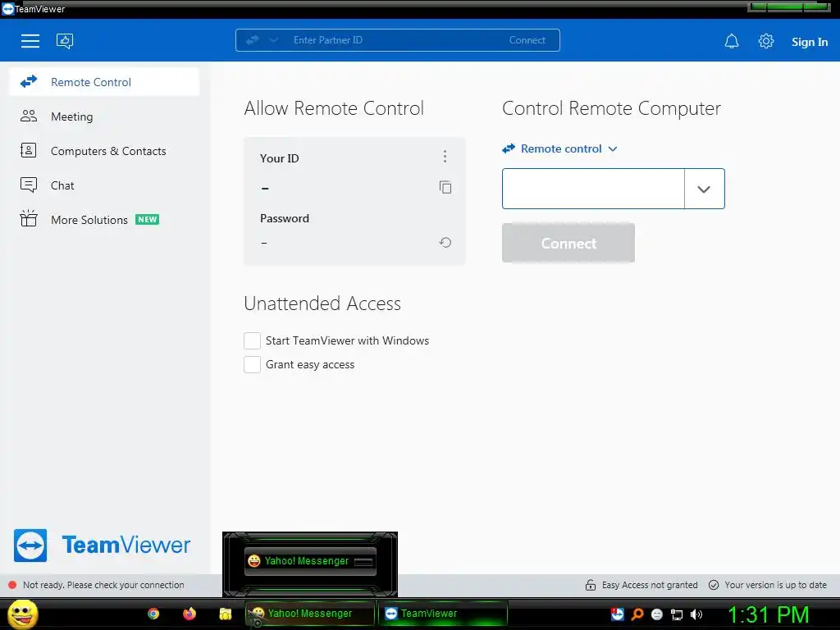The height and width of the screenshot is (630, 840).
Task: Open the smiley start button on taskbar
Action: click(x=22, y=614)
